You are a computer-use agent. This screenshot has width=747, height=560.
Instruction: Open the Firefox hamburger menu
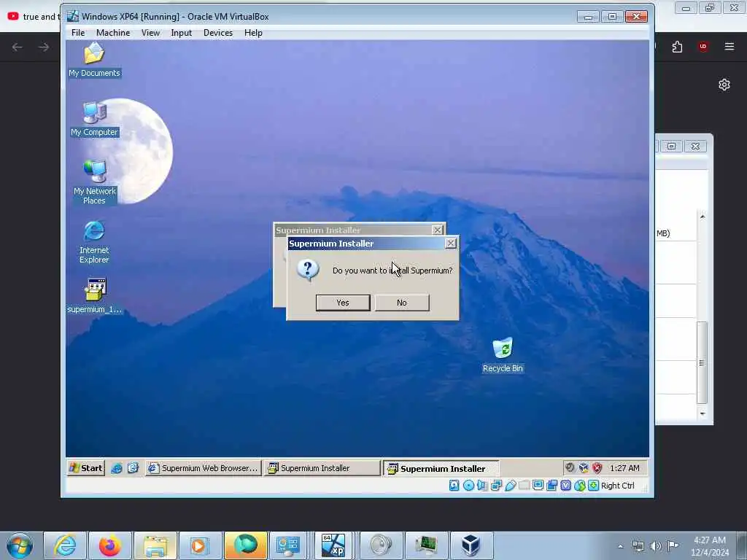729,46
